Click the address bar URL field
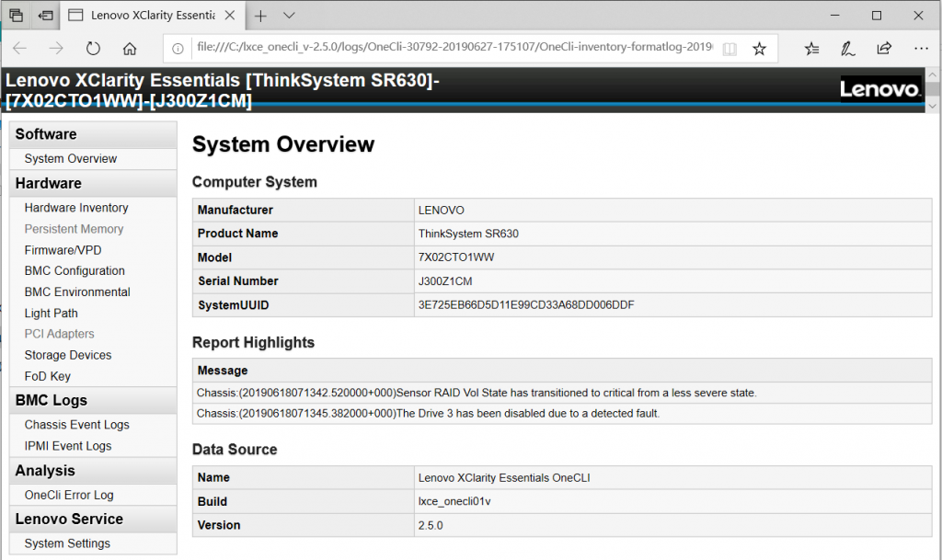942x560 pixels. click(454, 48)
